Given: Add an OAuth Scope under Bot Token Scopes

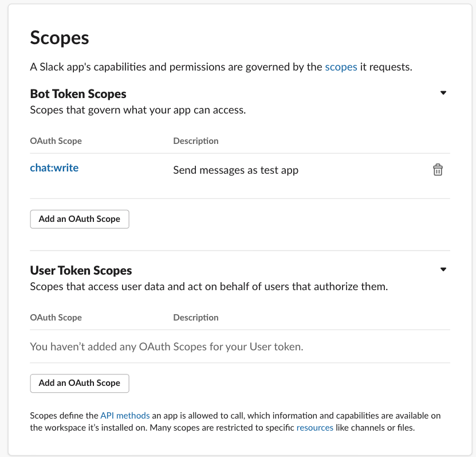Looking at the screenshot, I should [x=79, y=218].
